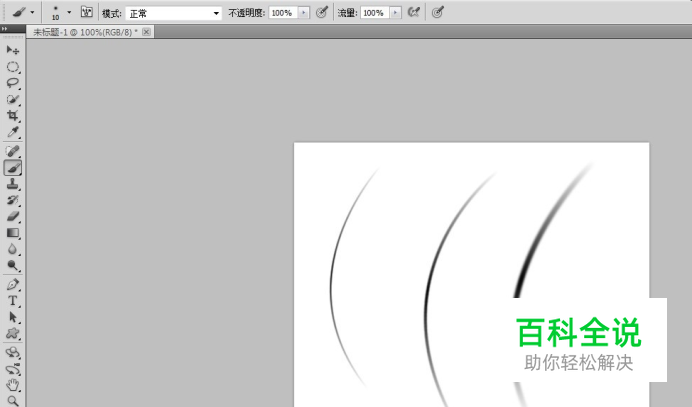Open the 模式 blend mode dropdown

pyautogui.click(x=173, y=13)
